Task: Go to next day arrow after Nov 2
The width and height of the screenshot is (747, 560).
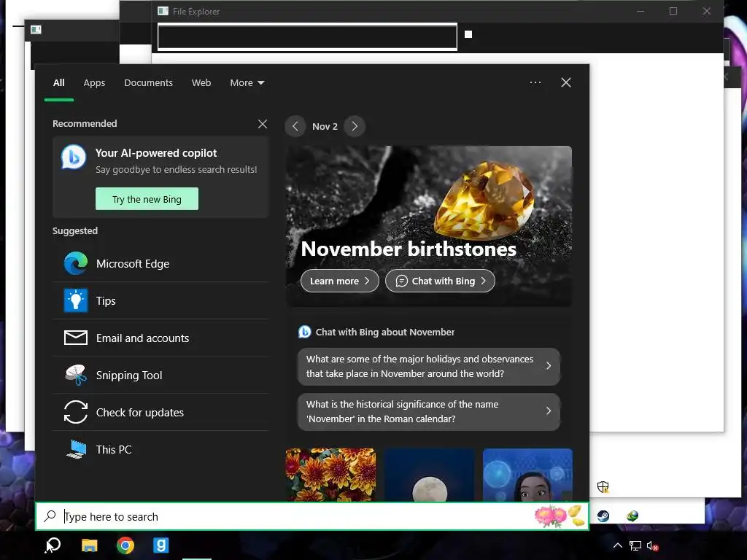Action: click(x=355, y=126)
